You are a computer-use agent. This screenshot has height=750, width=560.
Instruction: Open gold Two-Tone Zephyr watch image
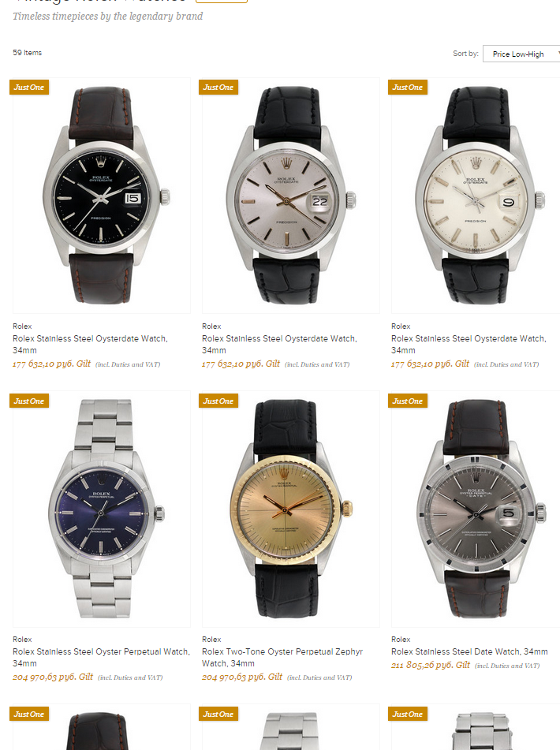[291, 509]
